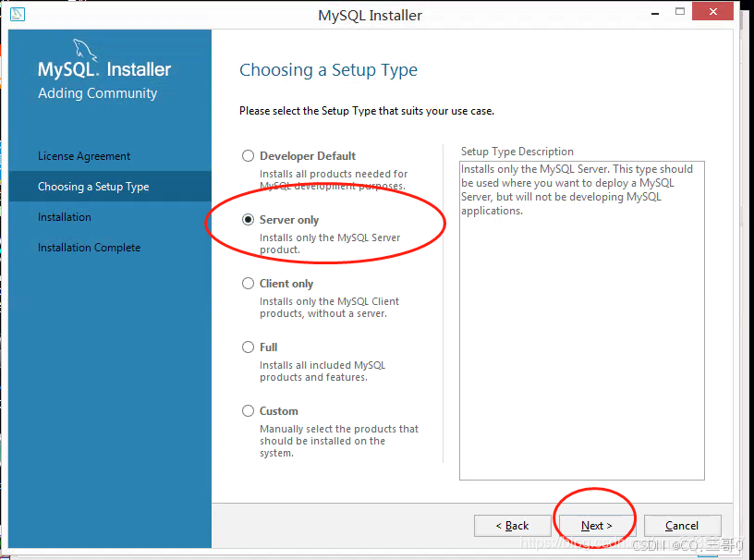Click 'Installs only the MySQL Client' description
754x560 pixels.
(329, 308)
